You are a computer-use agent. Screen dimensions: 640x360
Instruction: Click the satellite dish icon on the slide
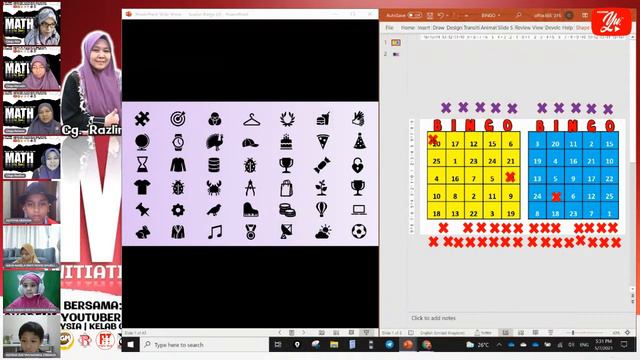click(286, 231)
